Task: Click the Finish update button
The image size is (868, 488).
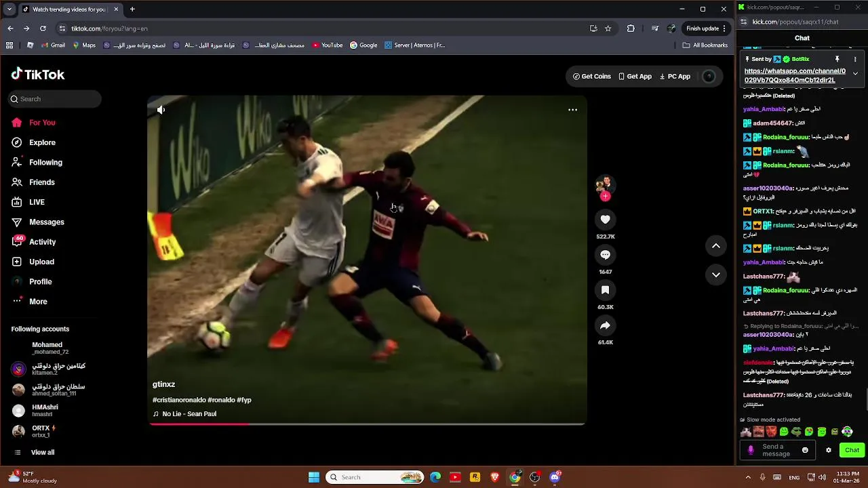Action: coord(707,28)
